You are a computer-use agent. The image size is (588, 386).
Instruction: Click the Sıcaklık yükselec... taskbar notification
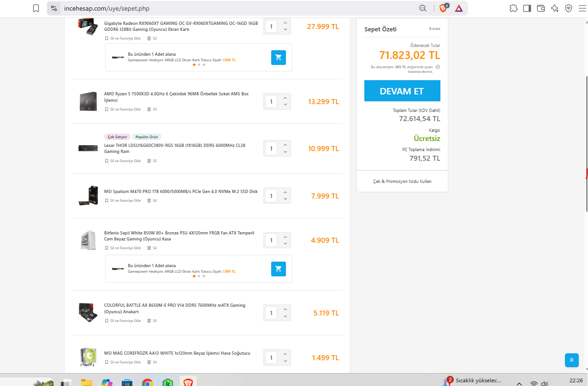pyautogui.click(x=473, y=380)
